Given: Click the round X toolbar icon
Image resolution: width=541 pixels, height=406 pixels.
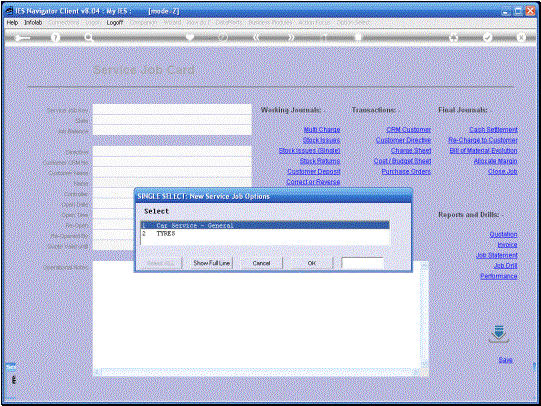Looking at the screenshot, I should [521, 38].
